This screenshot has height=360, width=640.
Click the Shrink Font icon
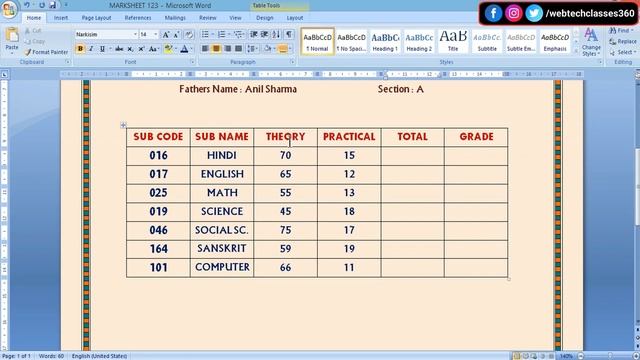[x=176, y=35]
